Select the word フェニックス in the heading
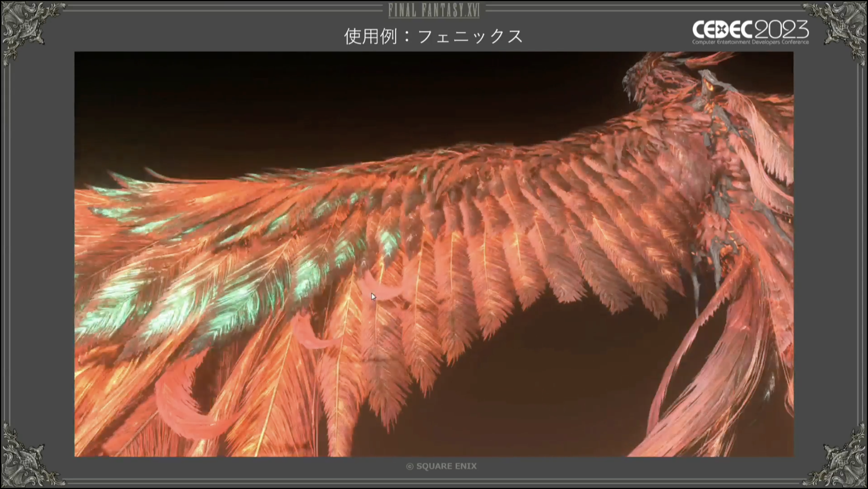Screen dimensions: 868x489 pyautogui.click(x=470, y=36)
